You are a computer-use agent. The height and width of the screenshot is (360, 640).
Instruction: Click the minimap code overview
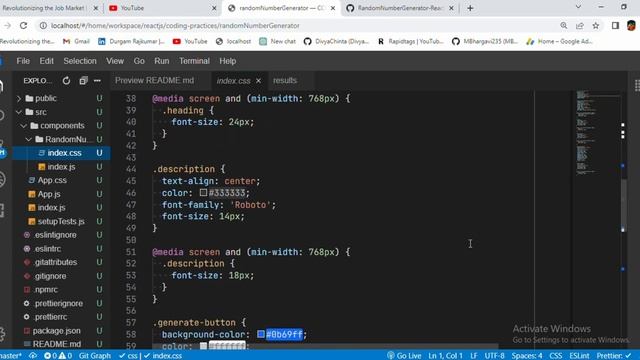[x=597, y=133]
